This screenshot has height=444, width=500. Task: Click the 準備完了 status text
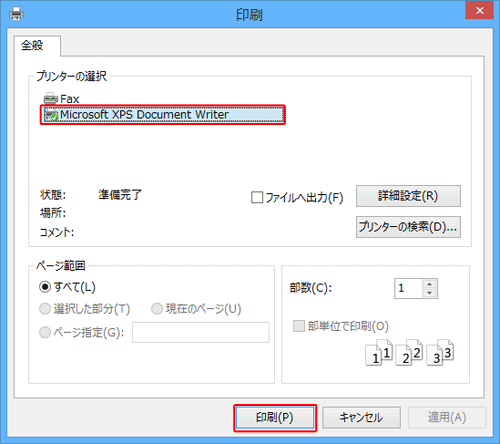point(120,195)
